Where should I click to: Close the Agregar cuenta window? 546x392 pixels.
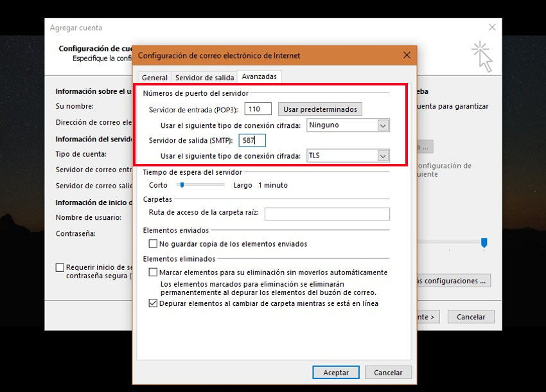click(x=492, y=28)
